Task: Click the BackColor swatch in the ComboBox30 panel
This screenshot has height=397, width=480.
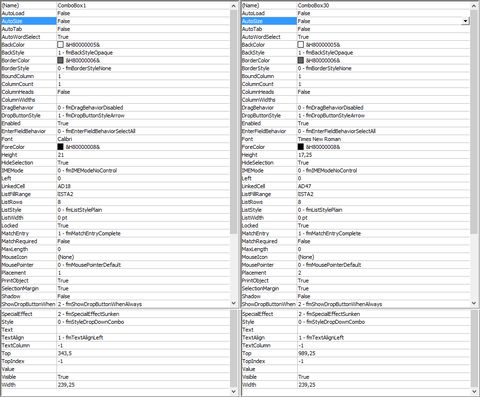Action: coord(301,45)
